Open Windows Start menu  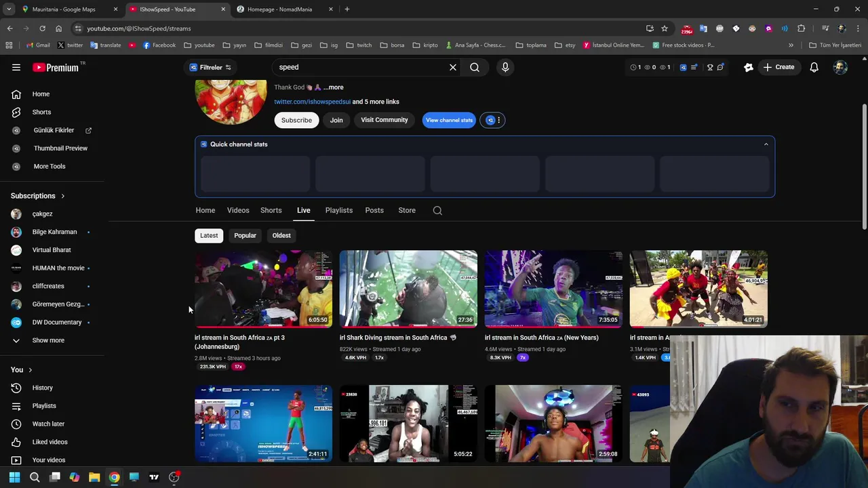(x=14, y=477)
